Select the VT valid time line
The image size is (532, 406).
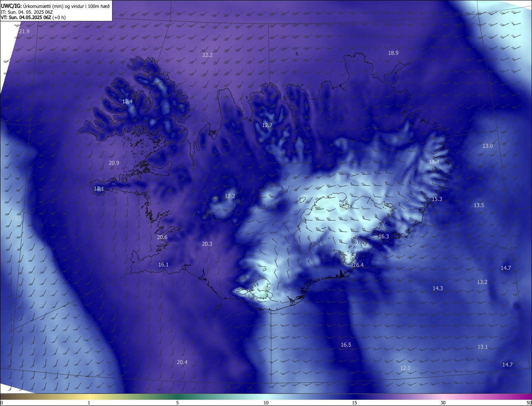[33, 17]
